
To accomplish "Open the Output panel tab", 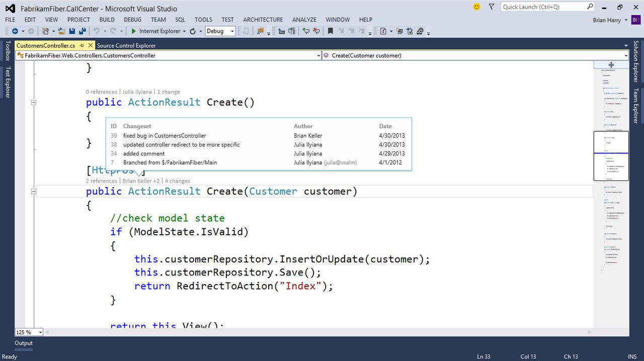I will 24,343.
